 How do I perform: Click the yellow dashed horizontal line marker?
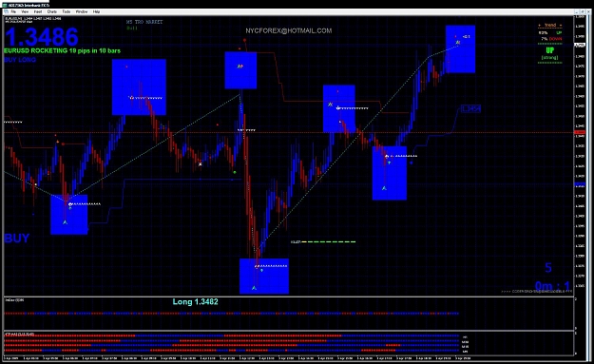pyautogui.click(x=328, y=241)
